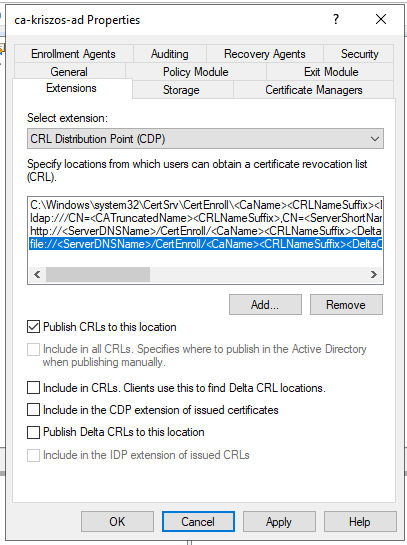Open the Enrollment Agents tab
The image size is (407, 545).
pos(73,54)
